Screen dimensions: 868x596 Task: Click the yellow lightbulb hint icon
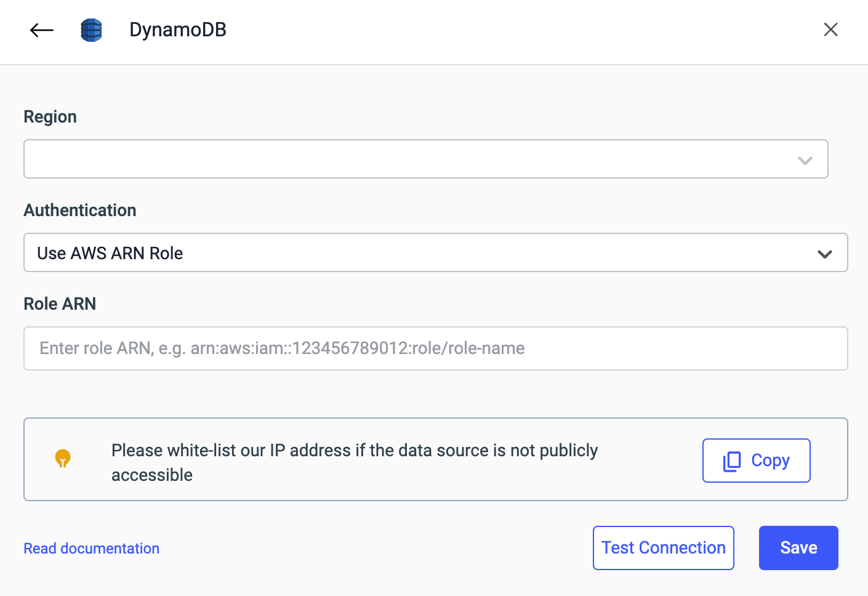tap(63, 459)
